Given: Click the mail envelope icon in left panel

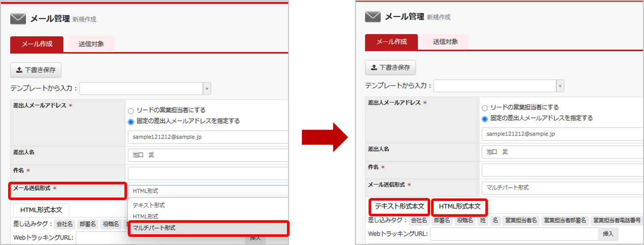Looking at the screenshot, I should pyautogui.click(x=18, y=18).
